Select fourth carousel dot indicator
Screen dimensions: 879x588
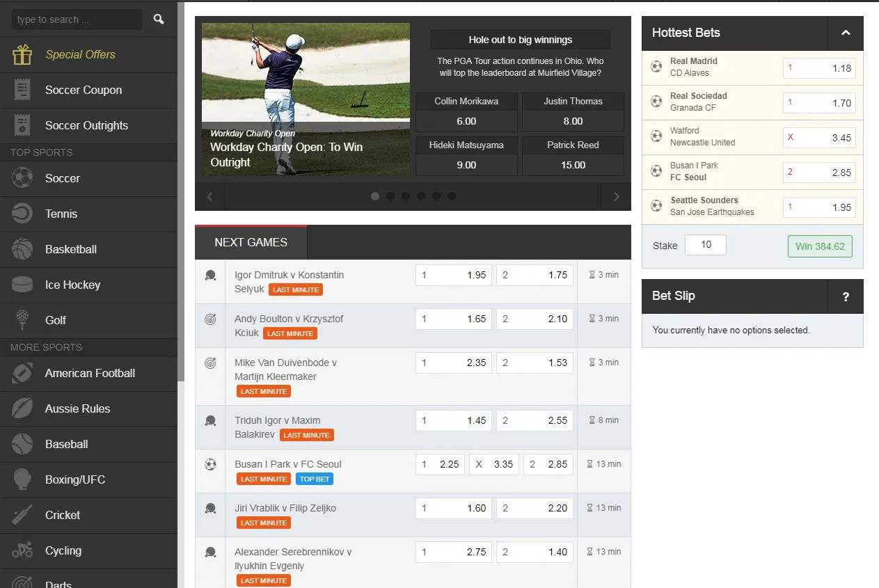tap(421, 196)
